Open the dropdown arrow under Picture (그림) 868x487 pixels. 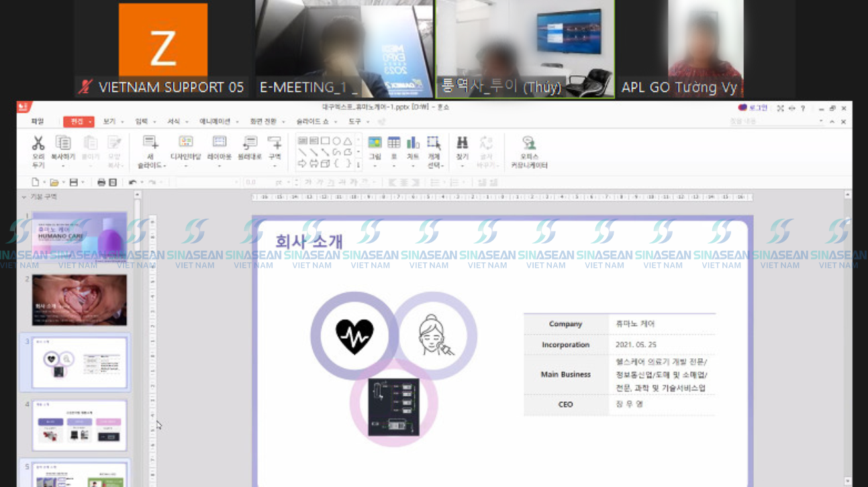375,166
